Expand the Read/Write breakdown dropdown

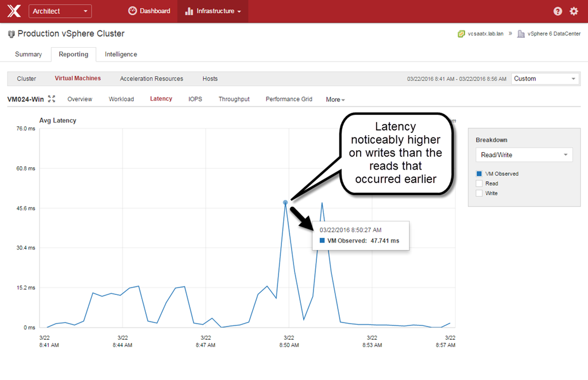click(x=524, y=155)
